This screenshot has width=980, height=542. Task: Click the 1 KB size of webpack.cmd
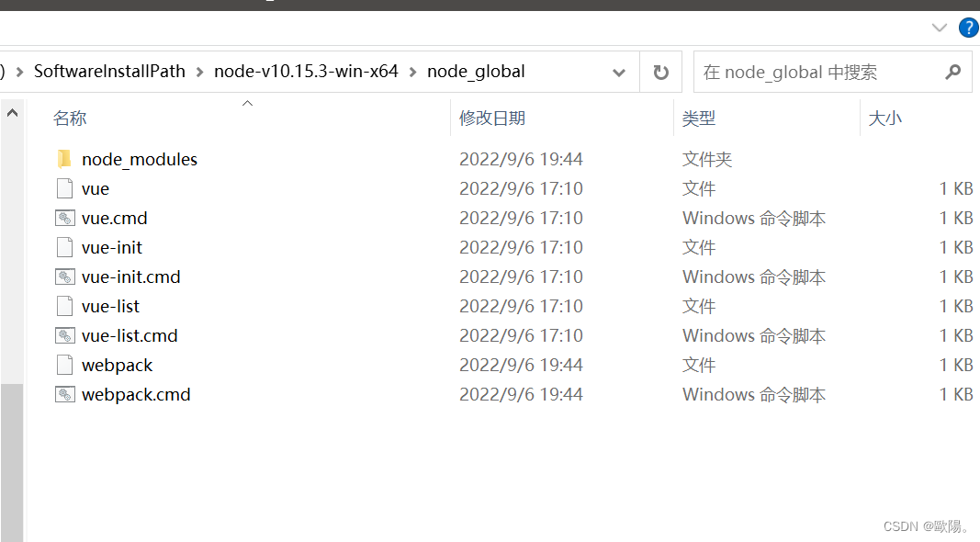pos(956,394)
